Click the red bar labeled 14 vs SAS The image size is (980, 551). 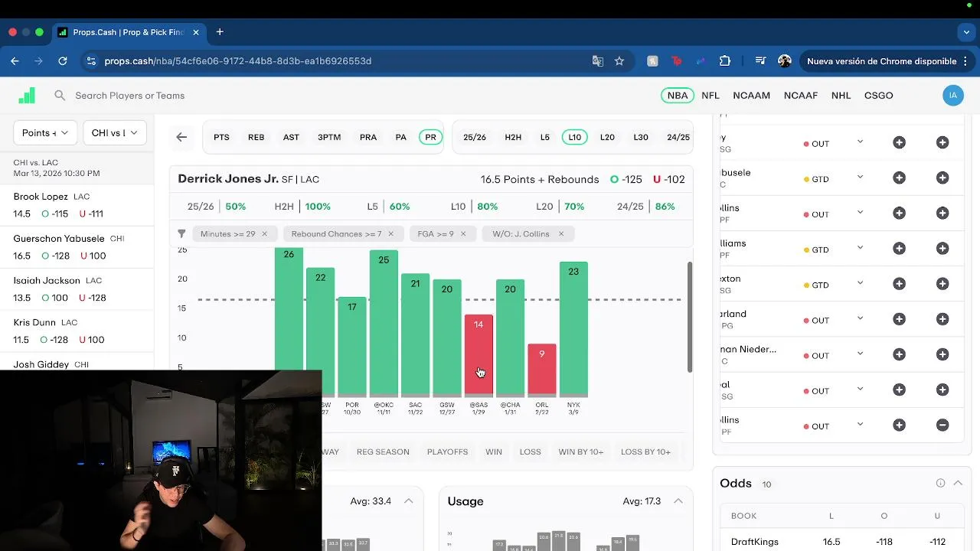[x=479, y=354]
